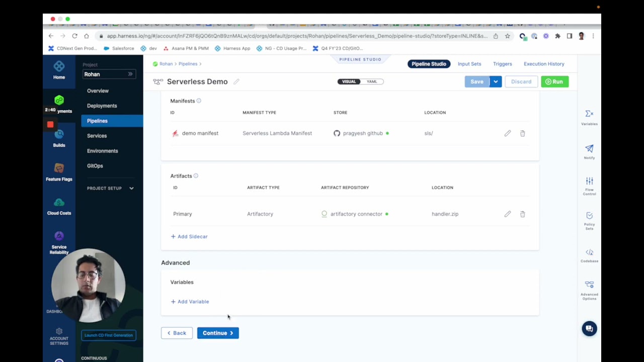Open browser extensions puzzle icon
644x362 pixels.
pos(557,36)
